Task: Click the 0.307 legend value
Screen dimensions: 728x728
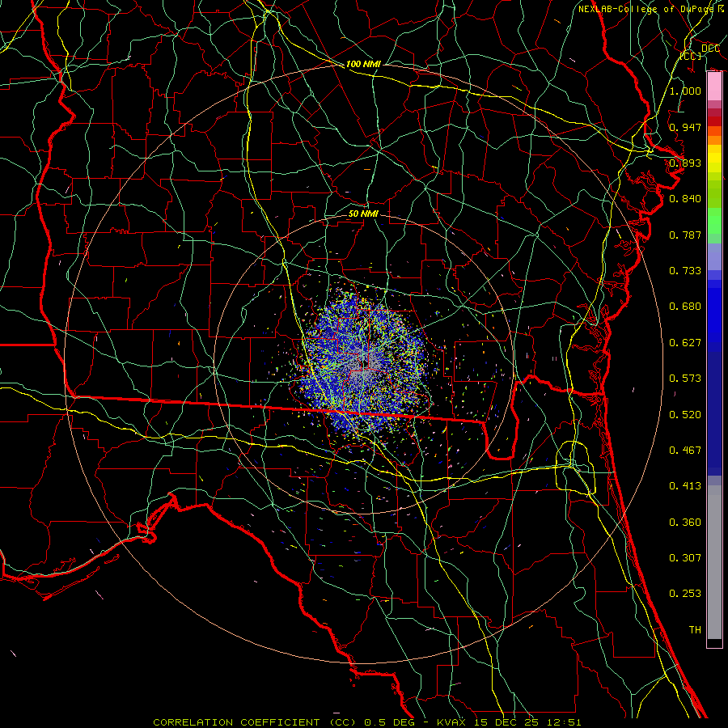Action: tap(685, 558)
